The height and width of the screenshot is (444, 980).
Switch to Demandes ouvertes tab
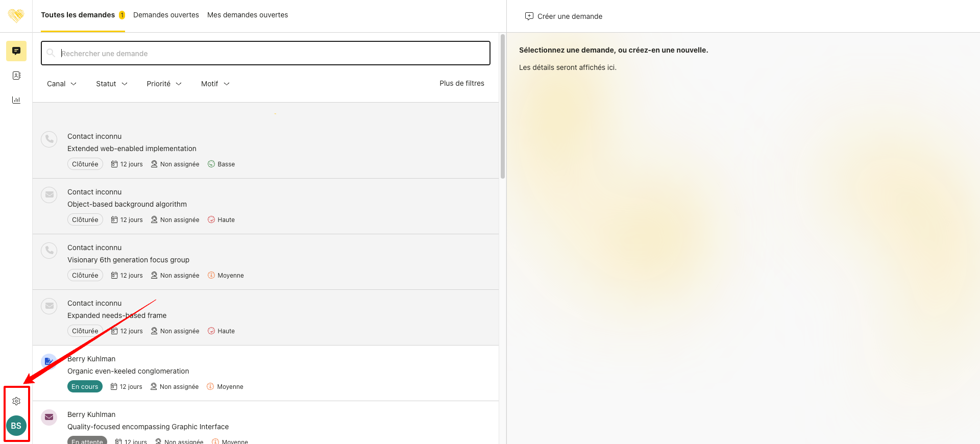(x=166, y=15)
